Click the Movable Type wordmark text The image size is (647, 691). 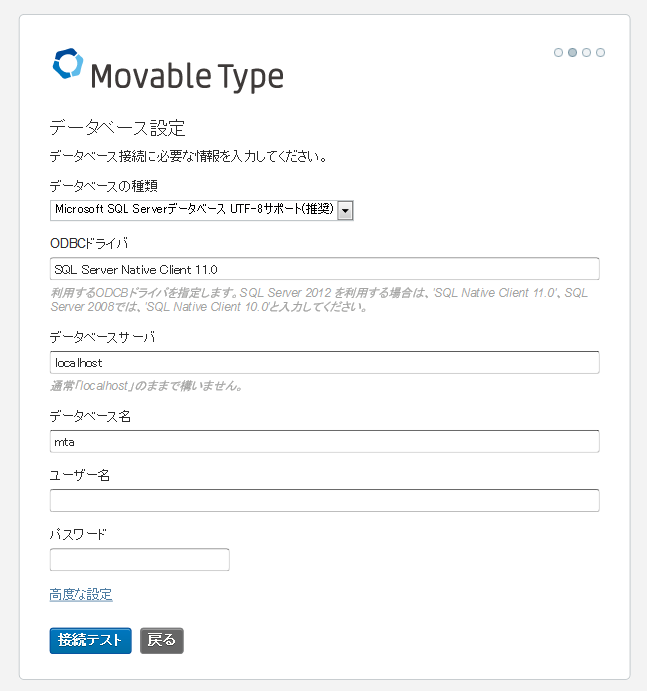(187, 77)
